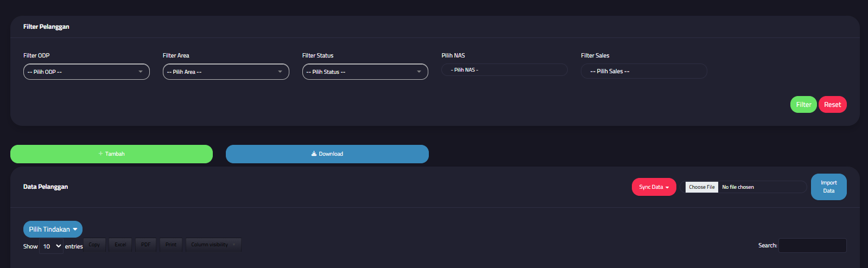Focus the table Search input field
The height and width of the screenshot is (268, 868).
pyautogui.click(x=812, y=246)
